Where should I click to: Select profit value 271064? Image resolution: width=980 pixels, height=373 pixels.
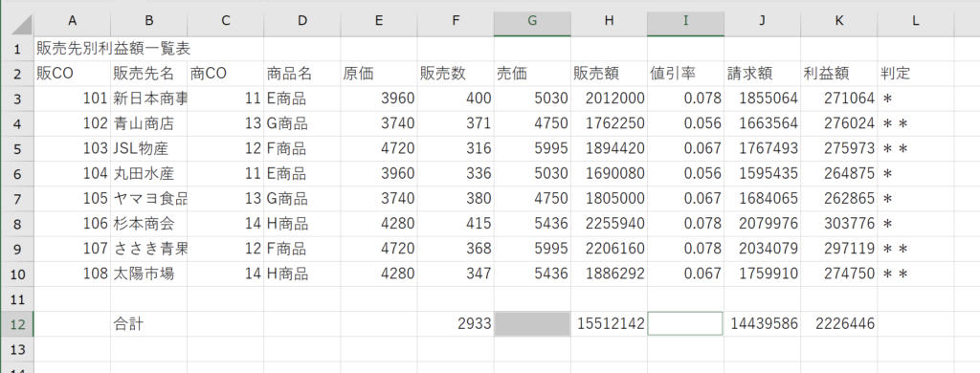point(838,99)
